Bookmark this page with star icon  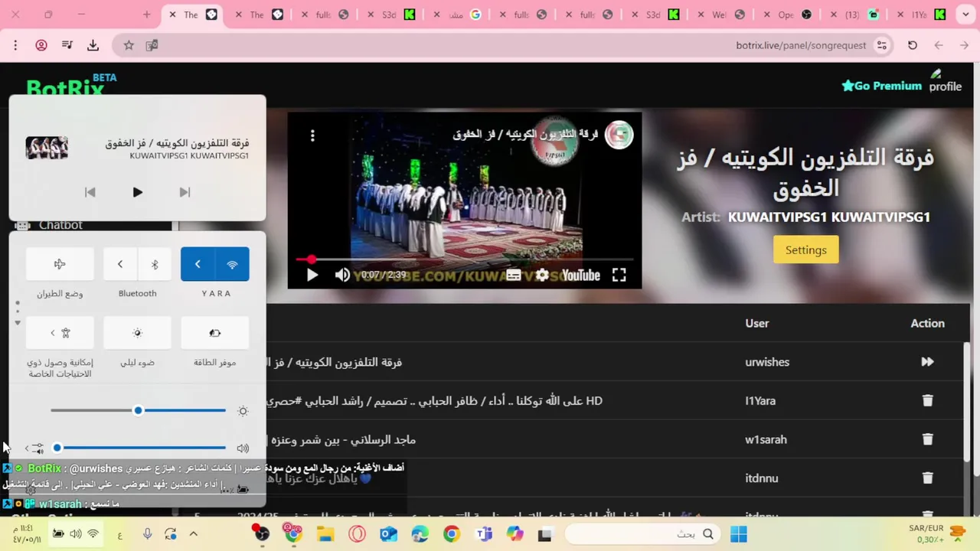point(129,45)
